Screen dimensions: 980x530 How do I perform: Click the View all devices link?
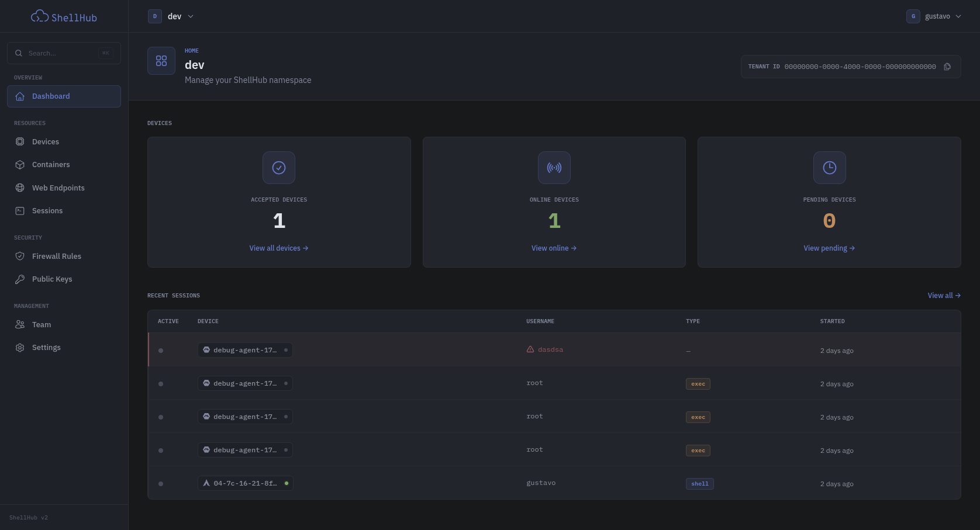click(278, 248)
